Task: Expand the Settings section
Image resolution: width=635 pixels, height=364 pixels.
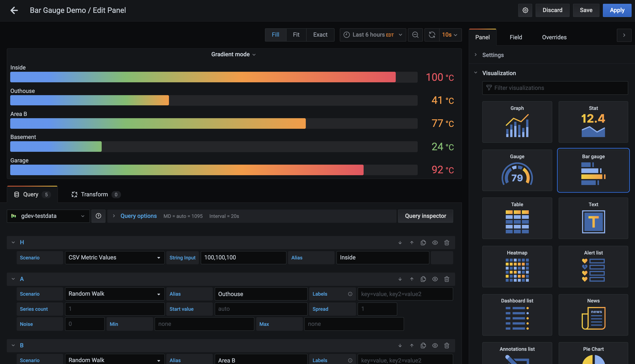Action: tap(493, 55)
